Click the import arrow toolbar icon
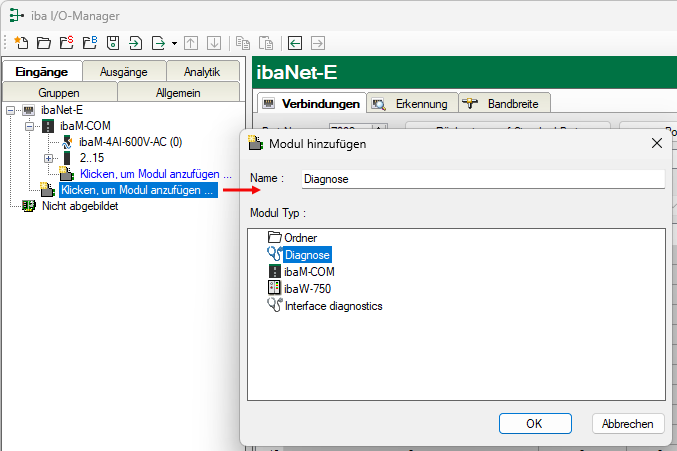677x451 pixels. pos(136,43)
